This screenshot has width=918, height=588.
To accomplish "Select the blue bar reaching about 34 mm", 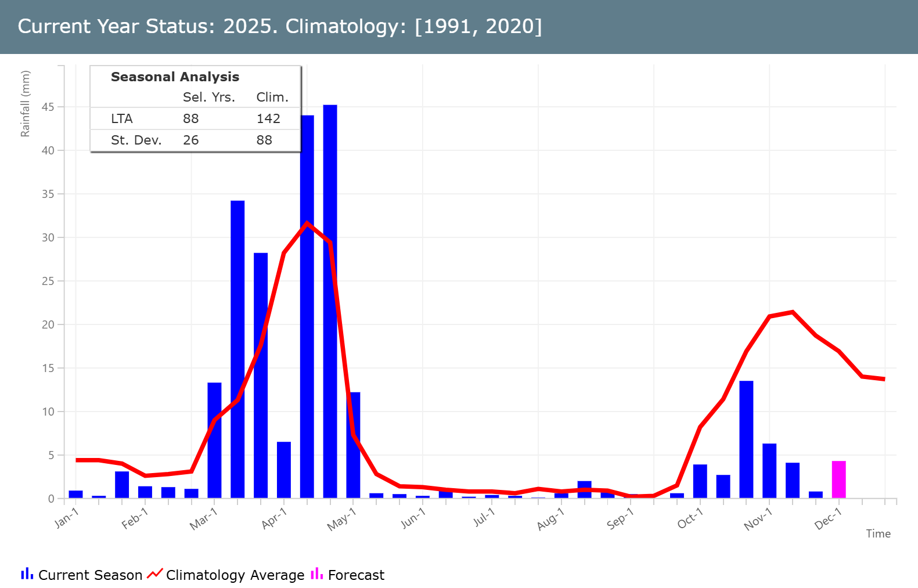I will click(x=237, y=348).
